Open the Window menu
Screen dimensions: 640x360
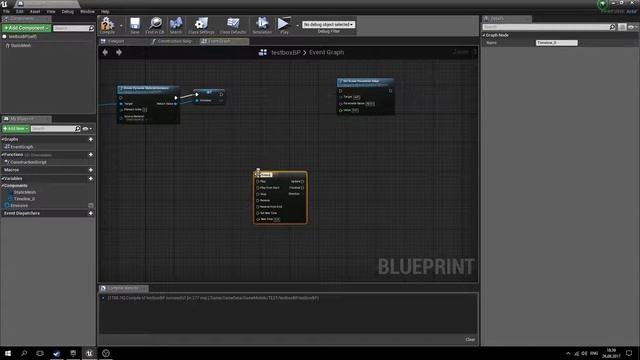tap(87, 11)
